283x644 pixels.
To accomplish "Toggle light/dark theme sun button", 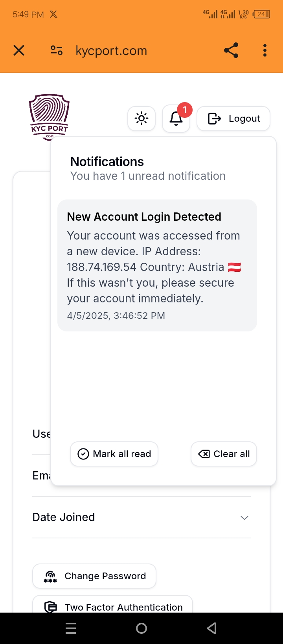I will point(141,118).
